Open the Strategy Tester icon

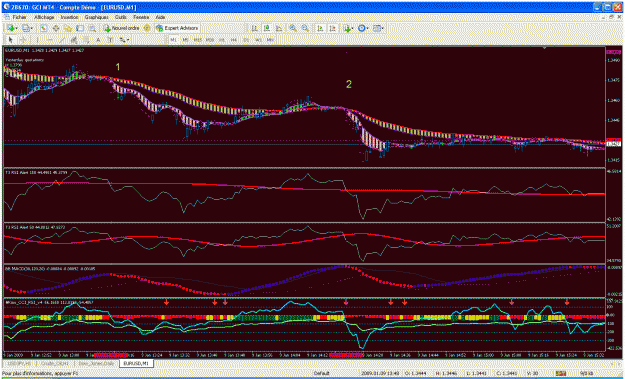pos(92,28)
